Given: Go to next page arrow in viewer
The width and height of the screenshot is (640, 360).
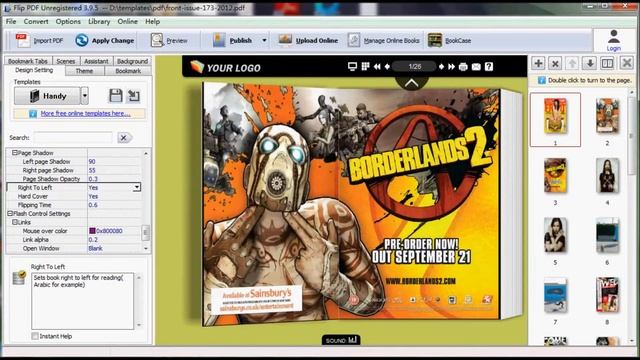Looking at the screenshot, I should (441, 67).
